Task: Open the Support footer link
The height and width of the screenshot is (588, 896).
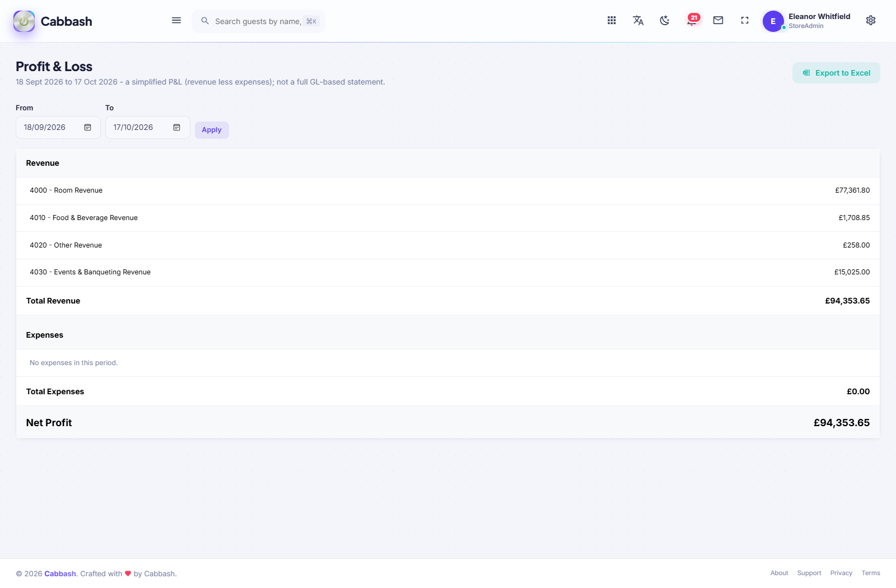Action: tap(809, 573)
